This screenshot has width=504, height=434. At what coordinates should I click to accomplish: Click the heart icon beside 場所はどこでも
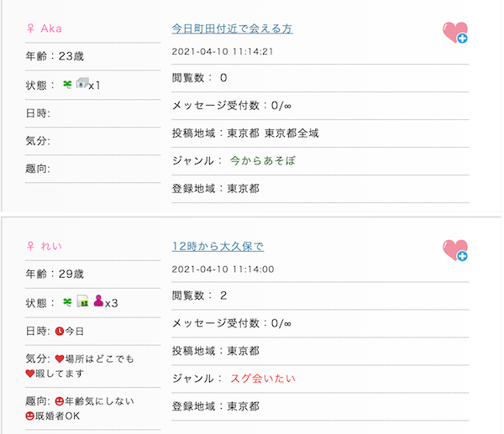[59, 359]
